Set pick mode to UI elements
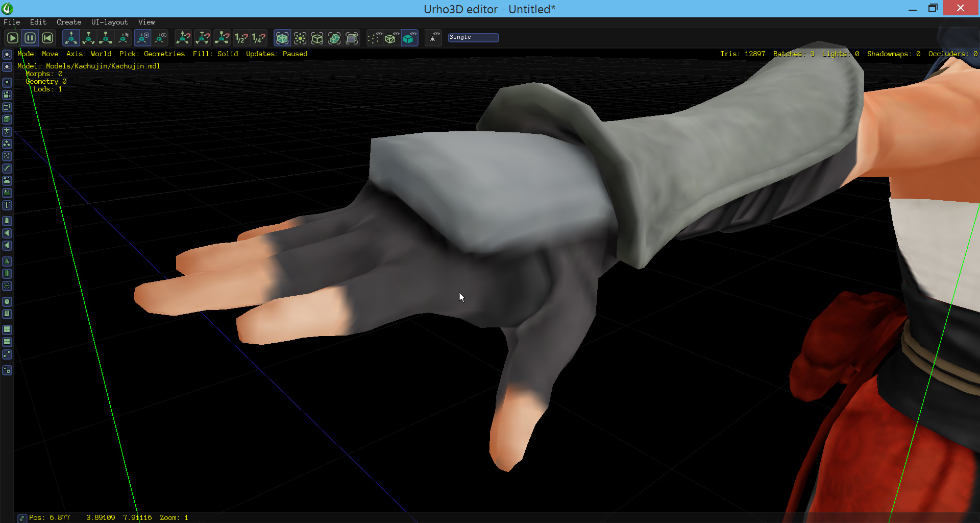Viewport: 980px width, 523px height. (x=352, y=38)
